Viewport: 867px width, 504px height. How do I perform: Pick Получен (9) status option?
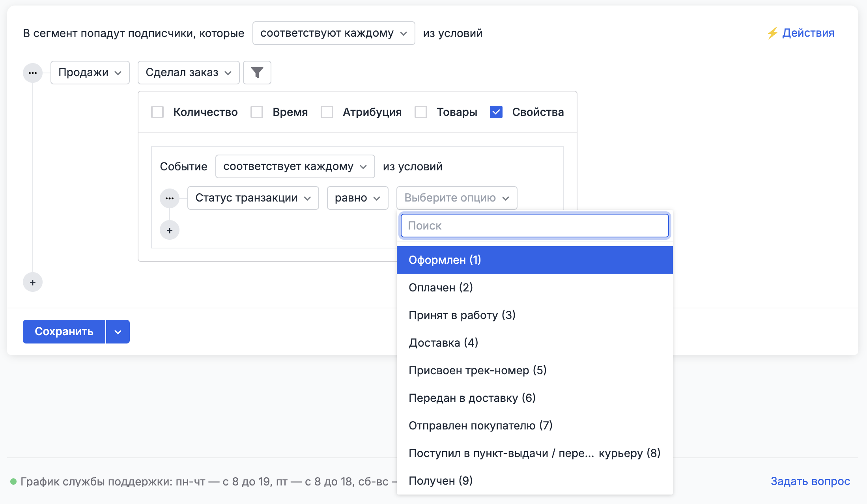441,481
